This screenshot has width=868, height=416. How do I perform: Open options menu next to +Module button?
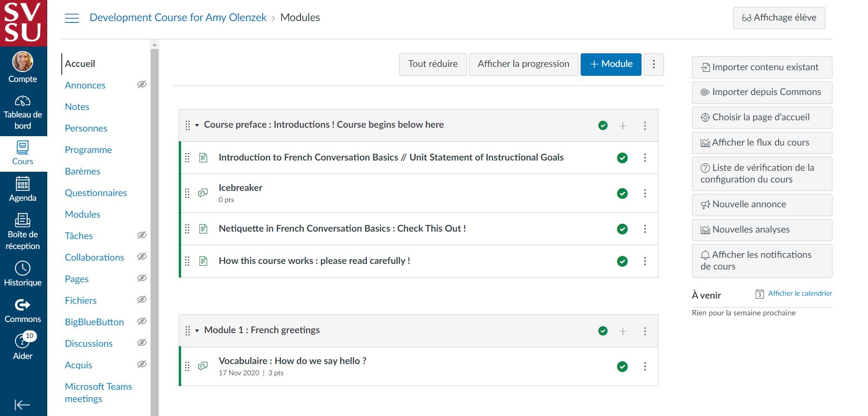tap(654, 64)
